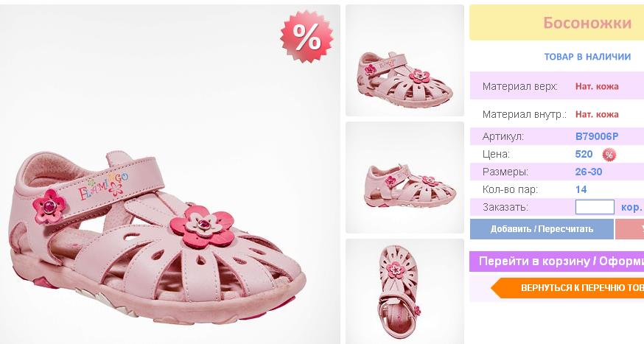
Task: Select article number B79006P
Action: pos(597,136)
